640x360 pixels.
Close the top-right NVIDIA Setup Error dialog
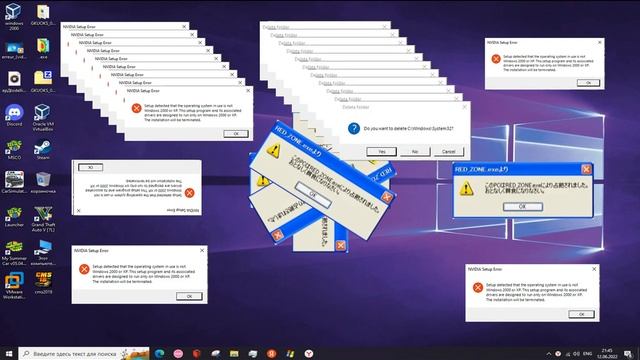(x=600, y=42)
